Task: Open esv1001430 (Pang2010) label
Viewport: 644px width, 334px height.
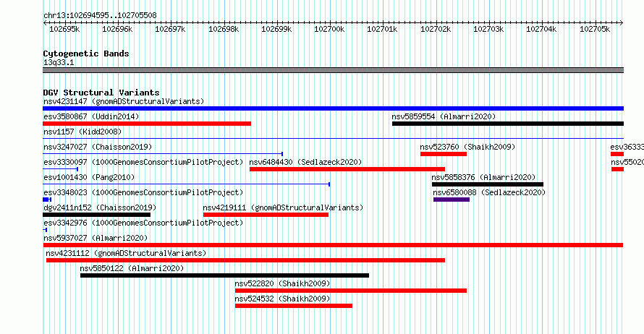Action: pos(89,177)
